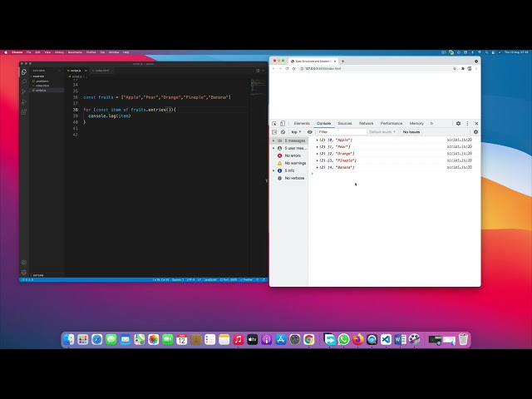Open a new Chrome tab
532x399 pixels.
[x=342, y=62]
